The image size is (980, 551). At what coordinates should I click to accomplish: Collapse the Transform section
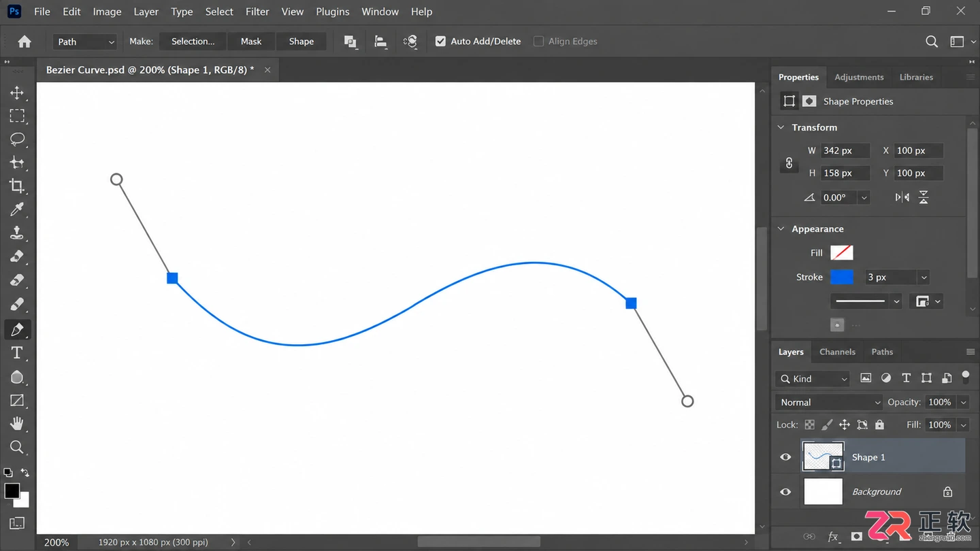[781, 127]
